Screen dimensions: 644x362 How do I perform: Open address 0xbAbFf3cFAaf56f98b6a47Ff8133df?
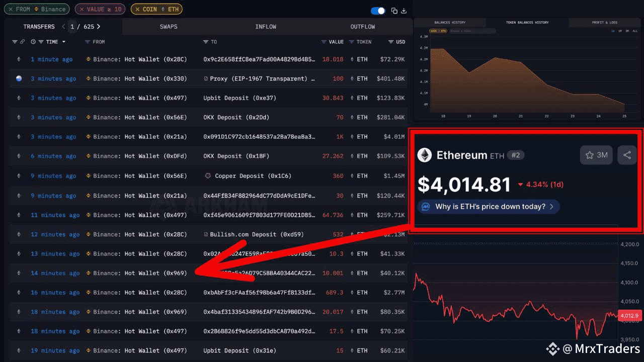tap(259, 293)
